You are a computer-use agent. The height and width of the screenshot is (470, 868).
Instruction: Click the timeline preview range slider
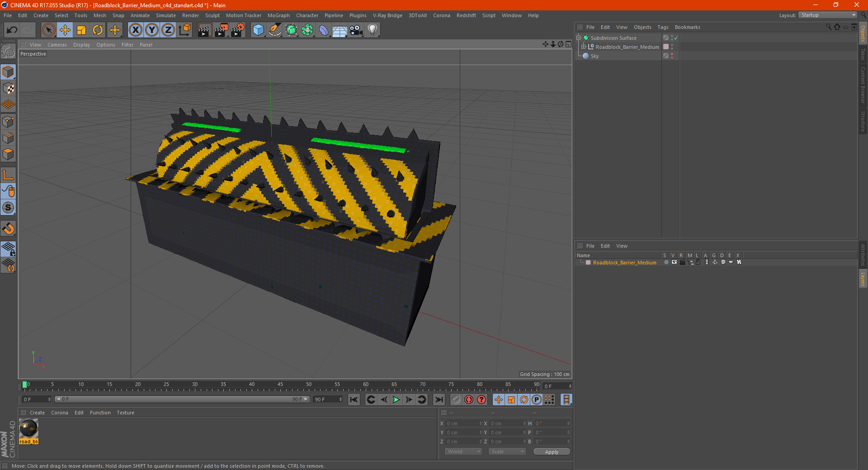(x=182, y=399)
